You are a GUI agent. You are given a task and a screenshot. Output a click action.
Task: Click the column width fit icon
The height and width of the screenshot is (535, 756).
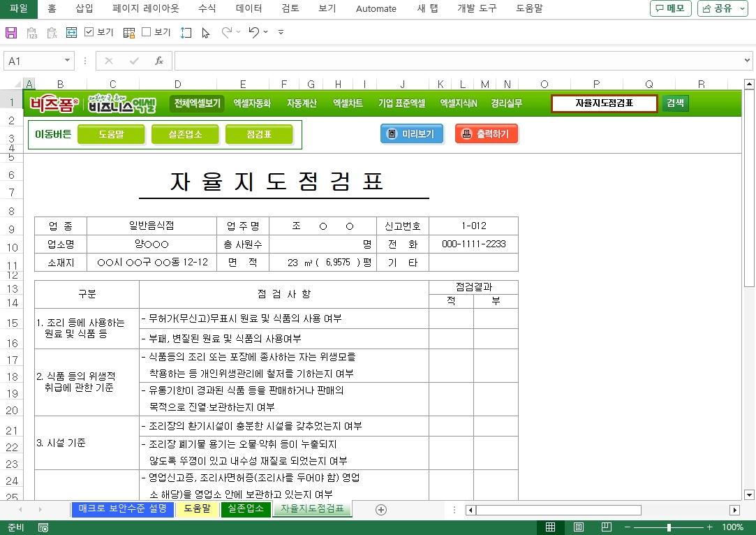click(x=71, y=32)
